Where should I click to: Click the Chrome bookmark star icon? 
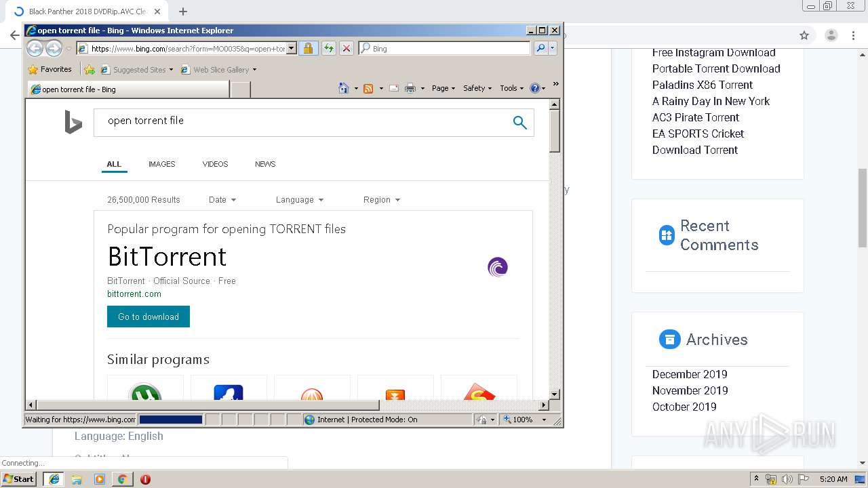click(x=804, y=35)
